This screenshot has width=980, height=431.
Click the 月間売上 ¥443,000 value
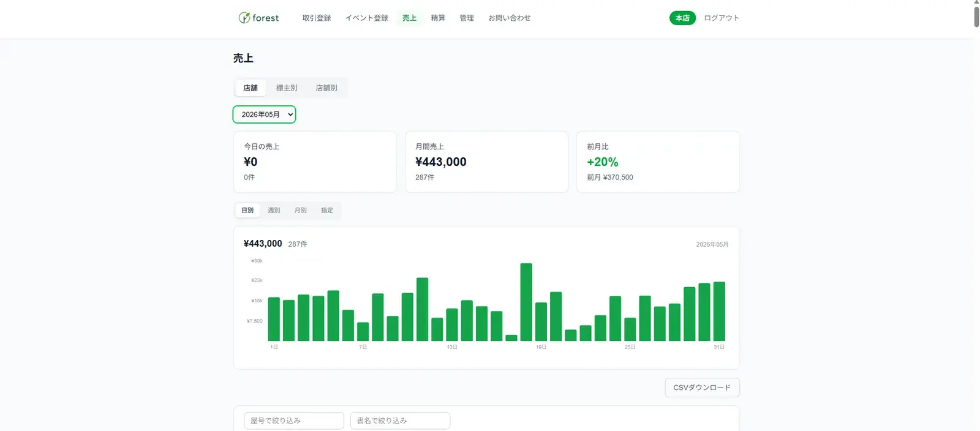click(441, 162)
